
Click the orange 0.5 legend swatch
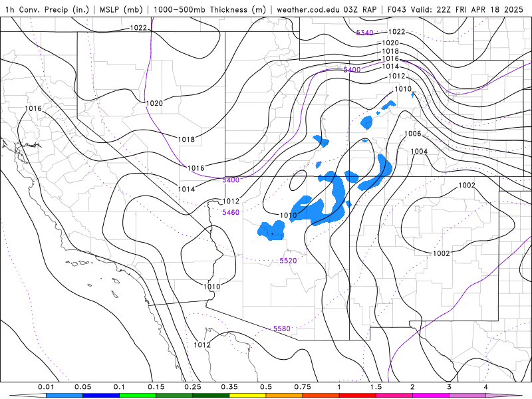pos(285,396)
